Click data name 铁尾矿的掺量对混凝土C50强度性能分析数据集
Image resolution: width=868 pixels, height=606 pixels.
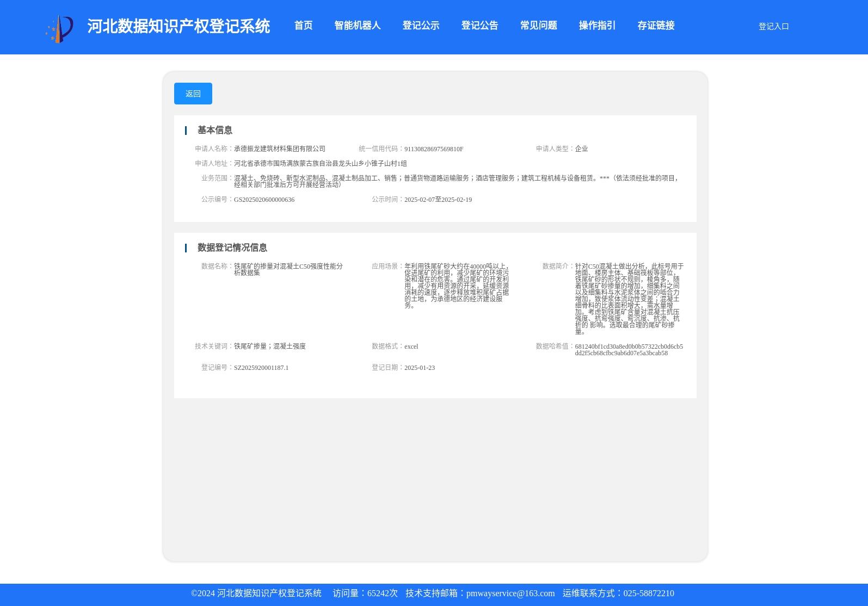[x=288, y=269]
